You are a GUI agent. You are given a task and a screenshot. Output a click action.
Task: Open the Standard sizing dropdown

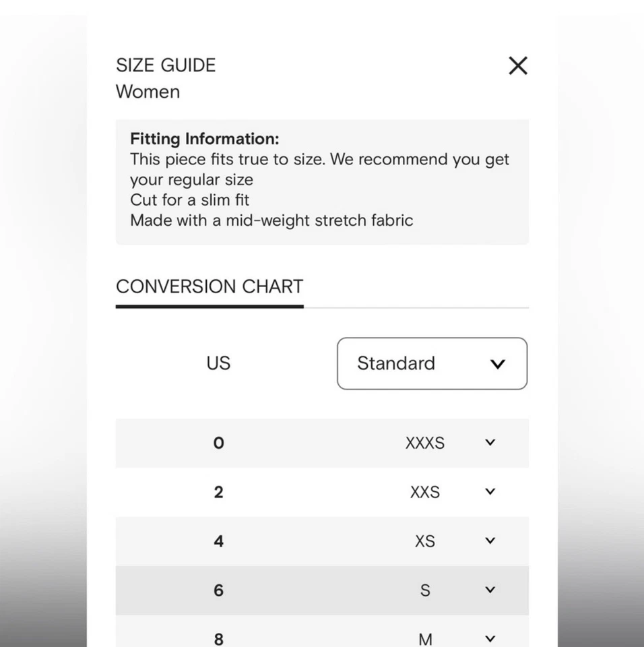point(432,363)
